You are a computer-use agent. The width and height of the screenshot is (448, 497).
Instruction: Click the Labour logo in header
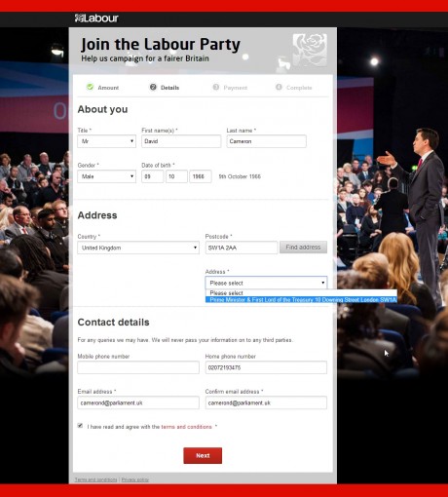pos(96,19)
